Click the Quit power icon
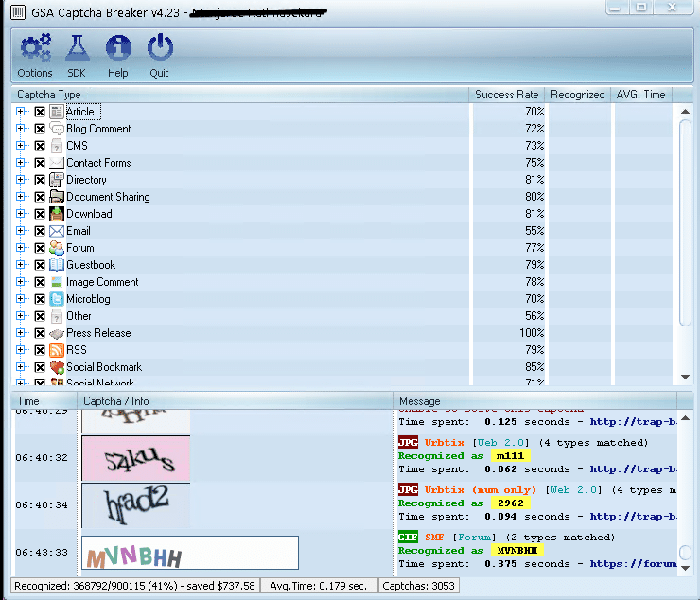The width and height of the screenshot is (700, 600). pos(160,47)
